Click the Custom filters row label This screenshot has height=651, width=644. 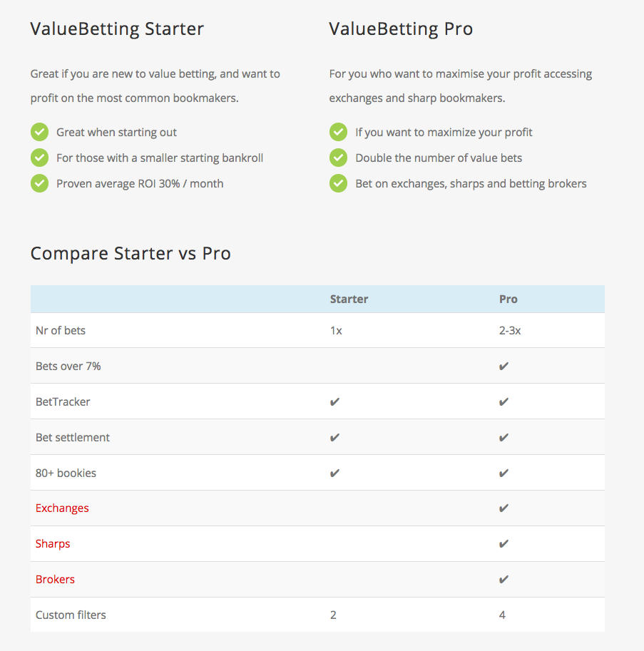pos(71,615)
